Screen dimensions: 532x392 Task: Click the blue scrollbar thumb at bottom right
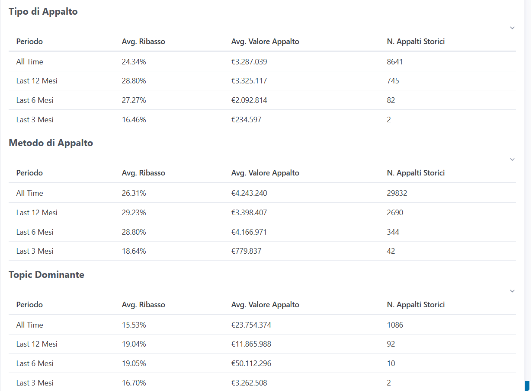[x=527, y=386]
